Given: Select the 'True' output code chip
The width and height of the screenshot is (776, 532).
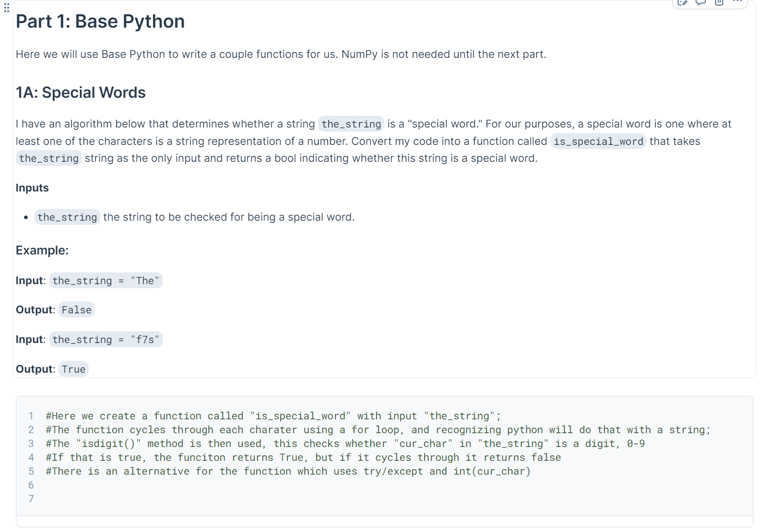Looking at the screenshot, I should click(73, 369).
